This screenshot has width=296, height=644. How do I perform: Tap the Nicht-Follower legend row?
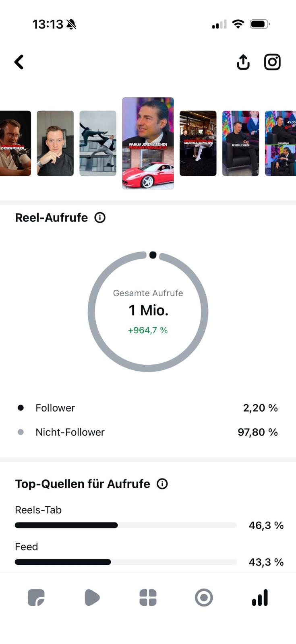pyautogui.click(x=148, y=432)
